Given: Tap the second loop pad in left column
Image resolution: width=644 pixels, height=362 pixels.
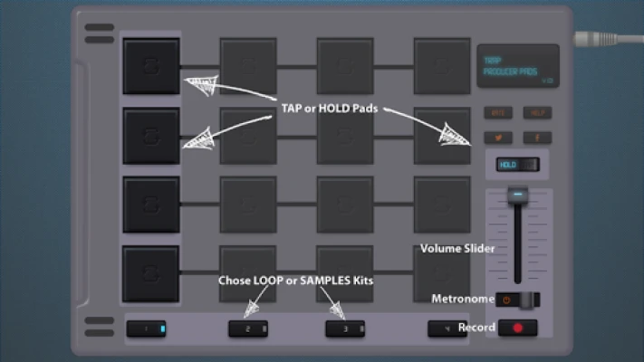Looking at the screenshot, I should point(150,136).
